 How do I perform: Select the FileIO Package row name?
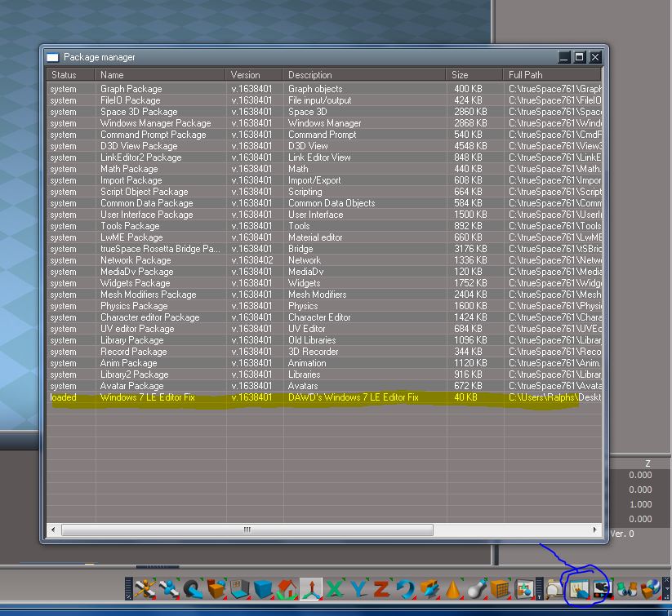tap(131, 100)
